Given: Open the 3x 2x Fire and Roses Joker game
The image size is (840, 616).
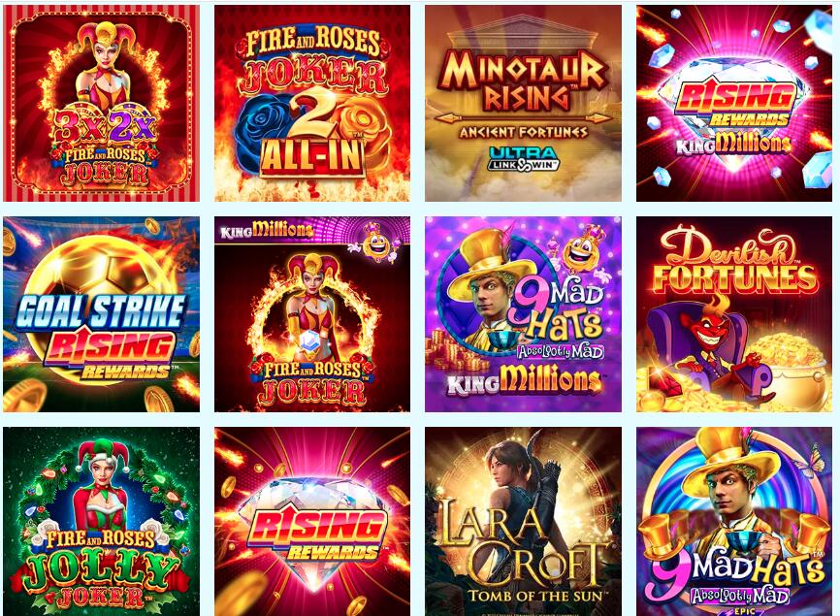Looking at the screenshot, I should click(x=101, y=104).
